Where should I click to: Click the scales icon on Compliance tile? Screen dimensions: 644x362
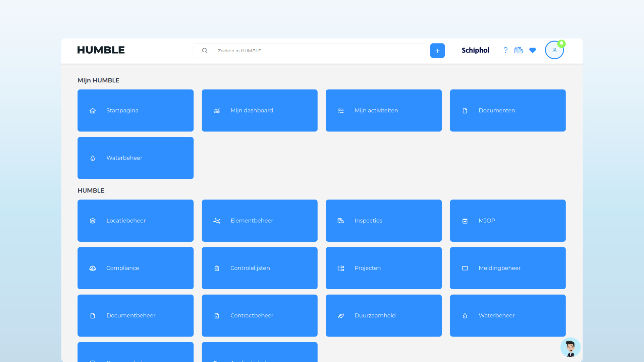[93, 268]
